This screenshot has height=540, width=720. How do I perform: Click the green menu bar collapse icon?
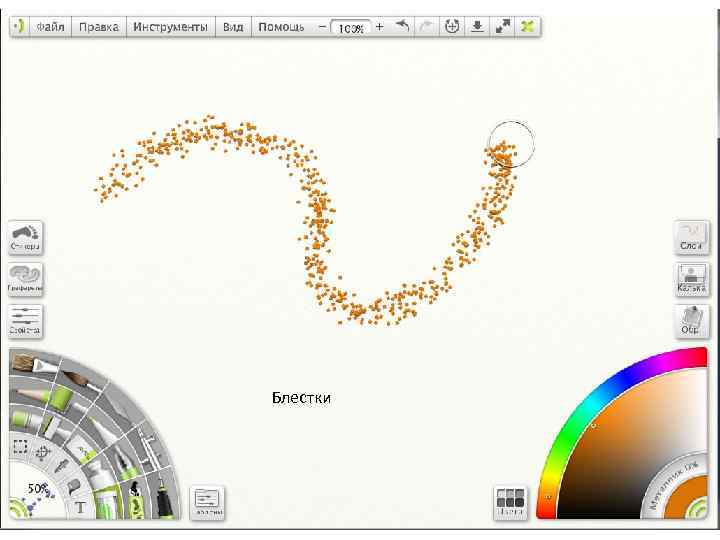tap(19, 27)
